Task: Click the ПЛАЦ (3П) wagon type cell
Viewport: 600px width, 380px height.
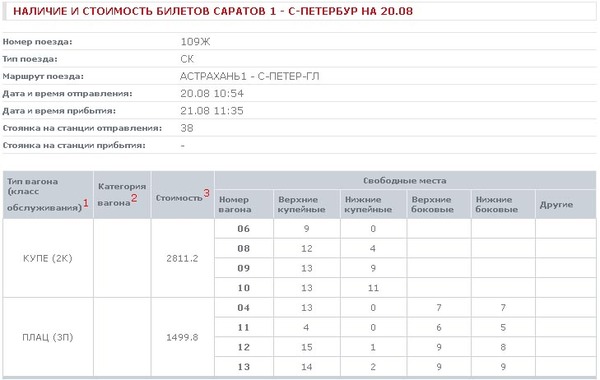Action: coord(48,337)
